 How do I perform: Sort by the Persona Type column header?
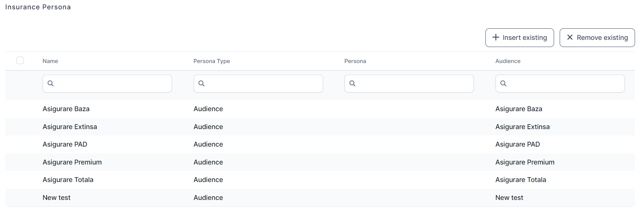point(212,61)
